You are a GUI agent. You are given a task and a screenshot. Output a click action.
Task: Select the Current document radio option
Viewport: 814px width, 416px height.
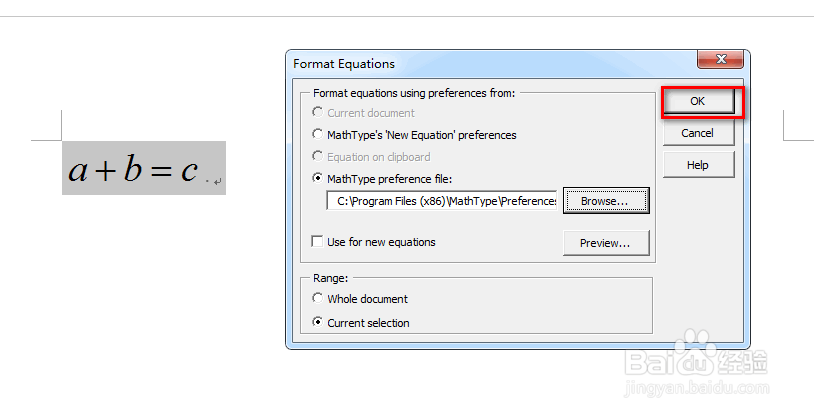(317, 113)
